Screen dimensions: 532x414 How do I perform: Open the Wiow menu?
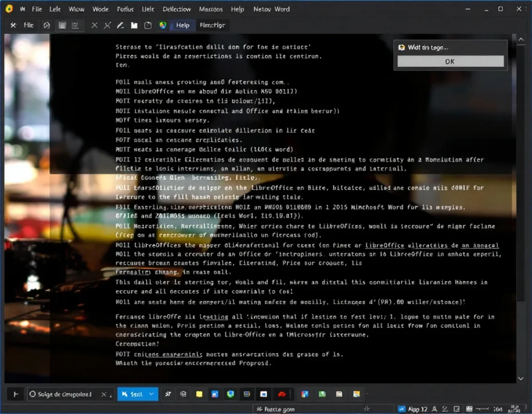click(77, 9)
